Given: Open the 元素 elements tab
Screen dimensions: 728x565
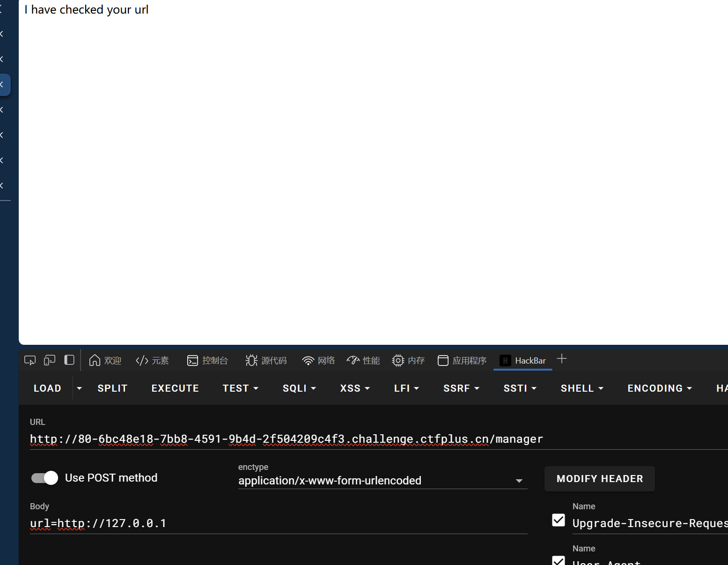Looking at the screenshot, I should [152, 360].
